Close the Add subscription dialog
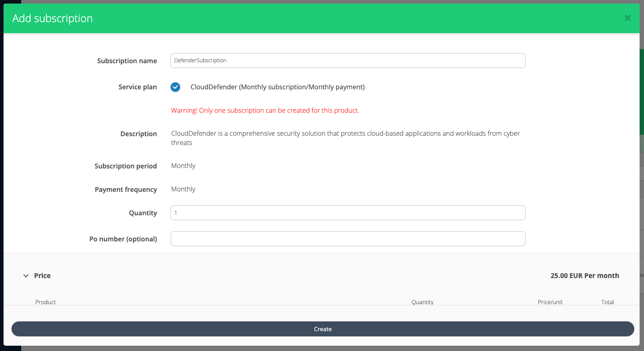Screen dimensions: 644x351 click(627, 18)
